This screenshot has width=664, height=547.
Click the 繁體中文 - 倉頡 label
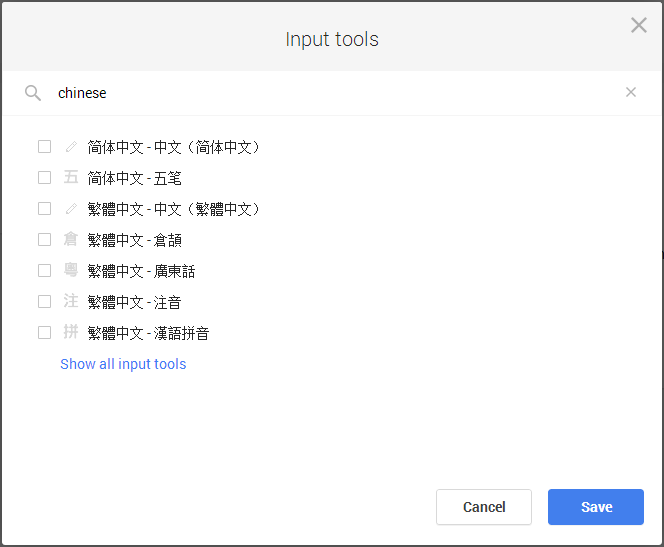pos(135,240)
